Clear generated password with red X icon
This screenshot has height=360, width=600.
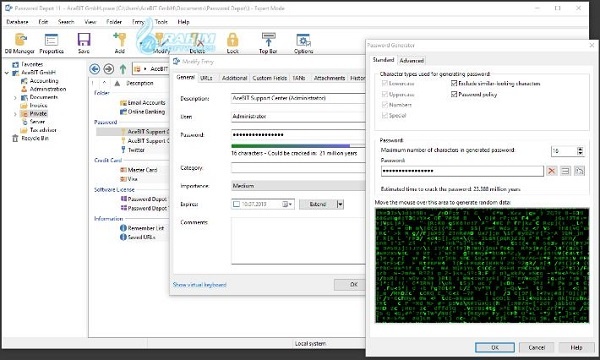(x=551, y=171)
